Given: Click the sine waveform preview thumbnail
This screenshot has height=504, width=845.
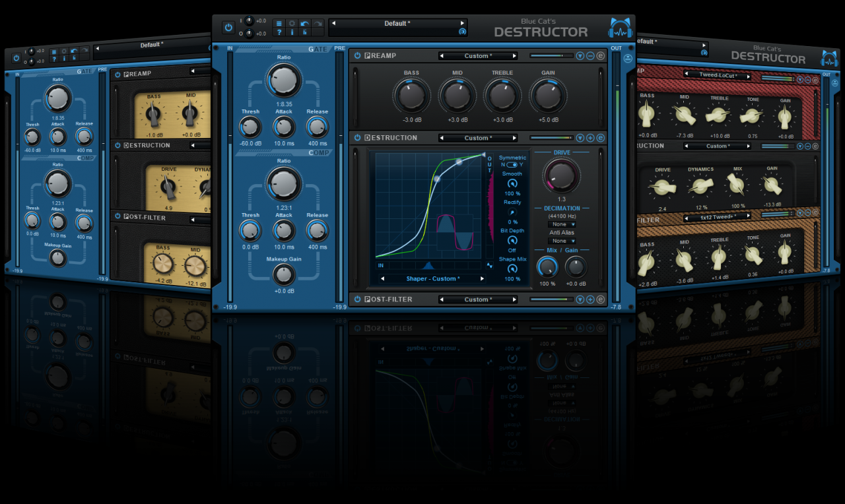Looking at the screenshot, I should coord(456,234).
